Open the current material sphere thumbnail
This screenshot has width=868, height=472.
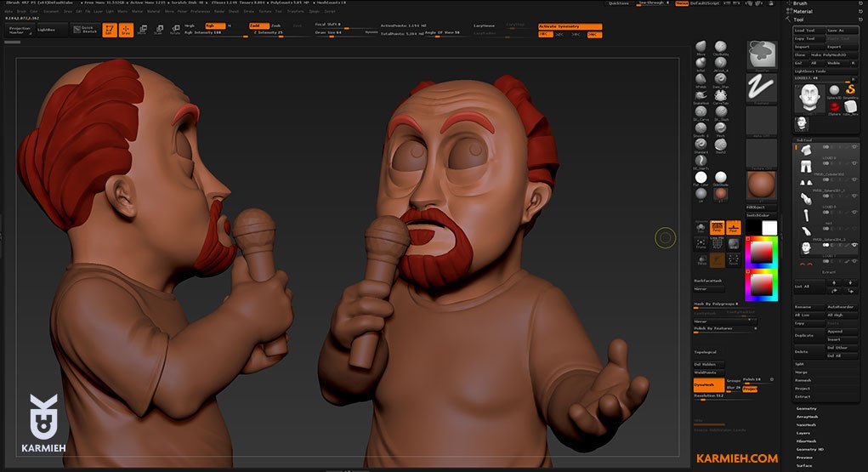pos(762,185)
